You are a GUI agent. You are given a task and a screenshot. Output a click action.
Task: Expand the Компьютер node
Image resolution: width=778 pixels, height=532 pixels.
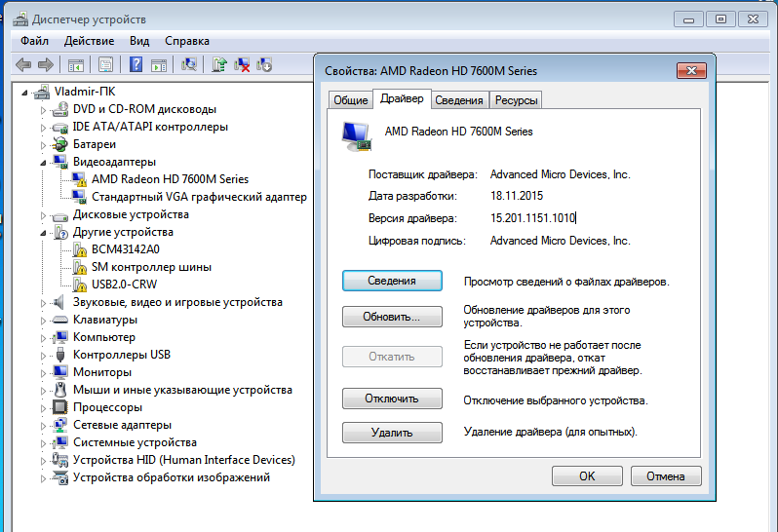pyautogui.click(x=43, y=338)
